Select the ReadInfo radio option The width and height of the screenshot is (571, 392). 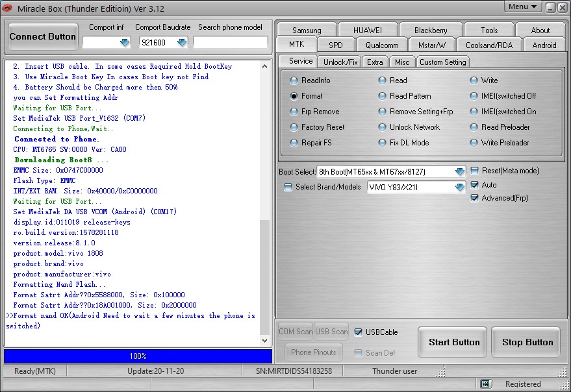(x=294, y=80)
